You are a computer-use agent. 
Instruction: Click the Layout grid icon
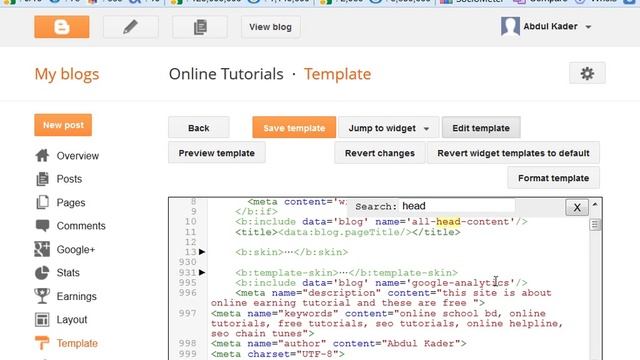tap(42, 320)
